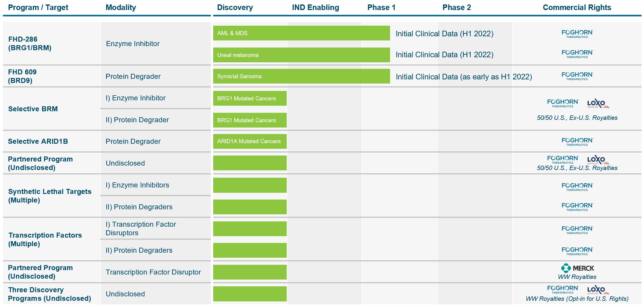This screenshot has width=644, height=307.
Task: Click the Foghorn logo for Synthetic Lethal Protein Degraders
Action: point(577,207)
